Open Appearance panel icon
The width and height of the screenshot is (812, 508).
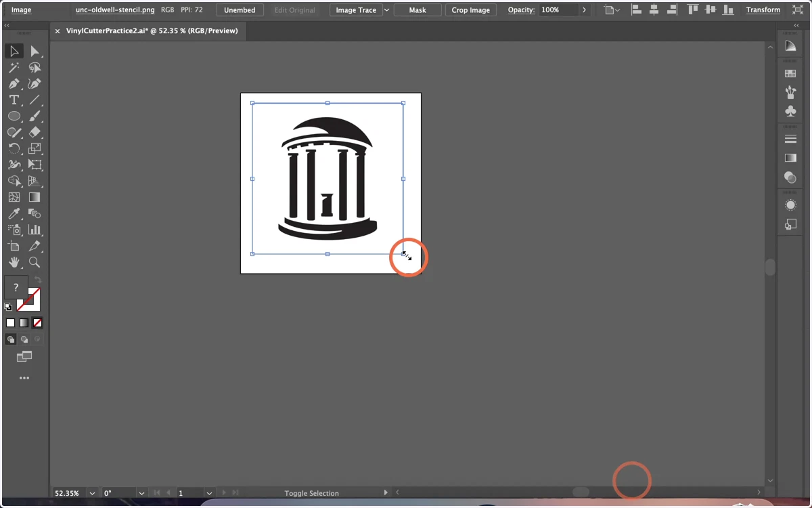790,205
